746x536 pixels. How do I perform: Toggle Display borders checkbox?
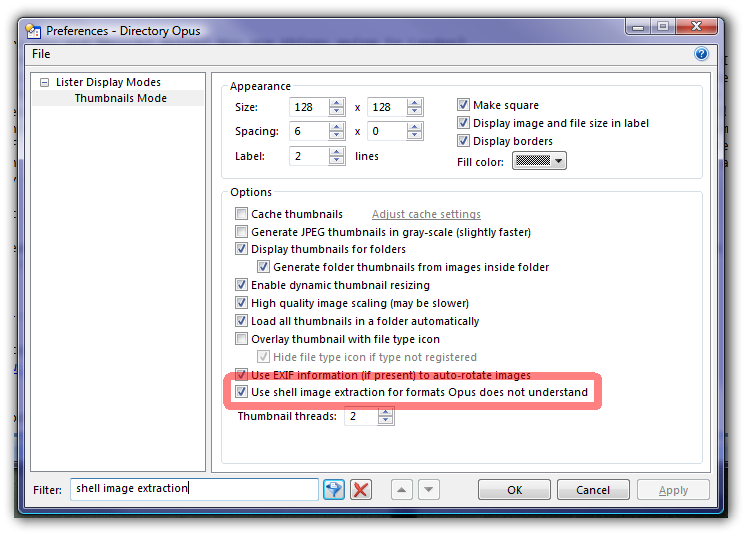(464, 141)
